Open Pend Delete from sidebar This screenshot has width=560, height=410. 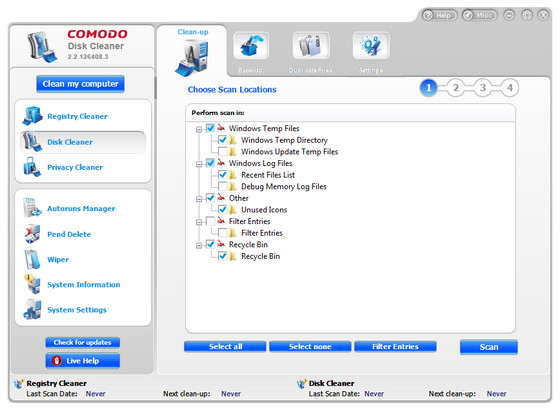69,234
